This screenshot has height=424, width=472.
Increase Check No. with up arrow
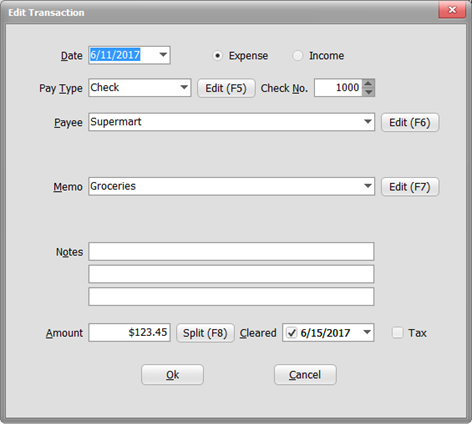click(368, 84)
